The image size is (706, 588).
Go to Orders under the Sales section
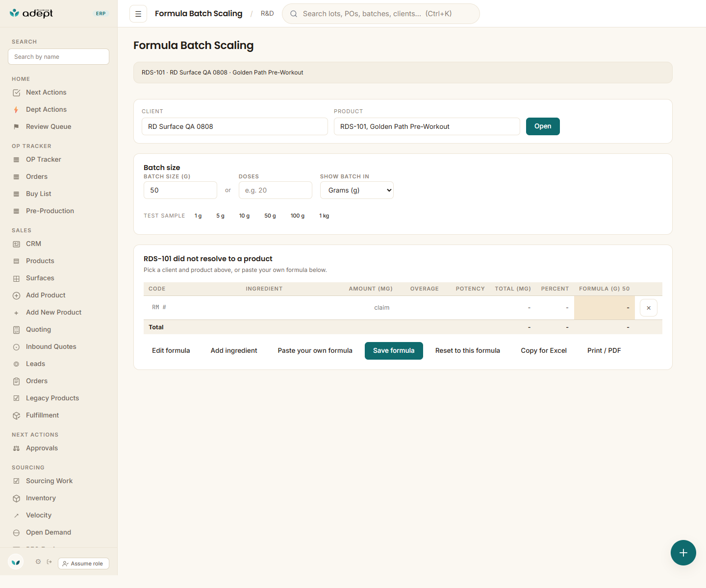37,381
